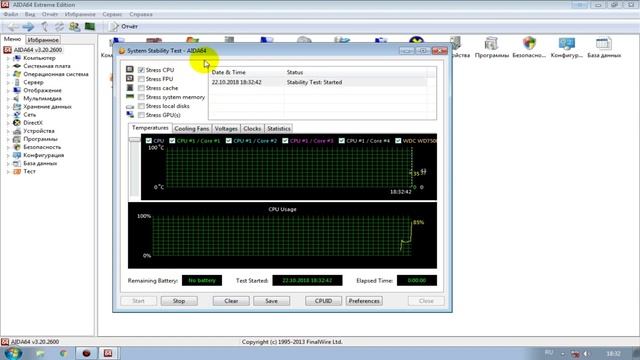
Task: Click the Clear button
Action: pos(231,301)
